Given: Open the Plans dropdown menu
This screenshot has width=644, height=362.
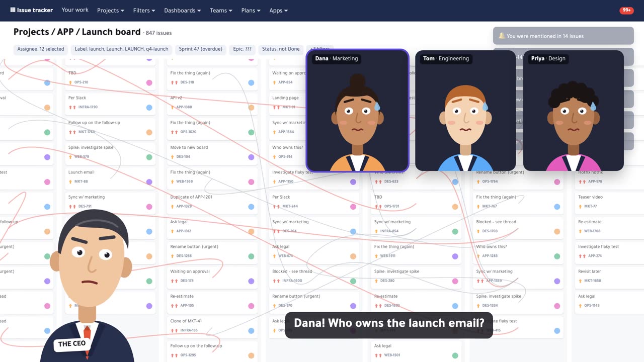Looking at the screenshot, I should (251, 10).
